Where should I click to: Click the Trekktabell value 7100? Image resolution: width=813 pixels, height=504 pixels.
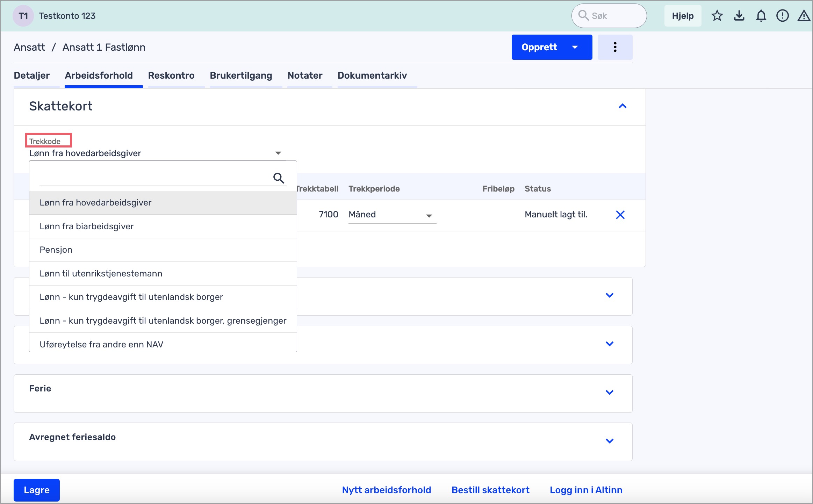[328, 215]
